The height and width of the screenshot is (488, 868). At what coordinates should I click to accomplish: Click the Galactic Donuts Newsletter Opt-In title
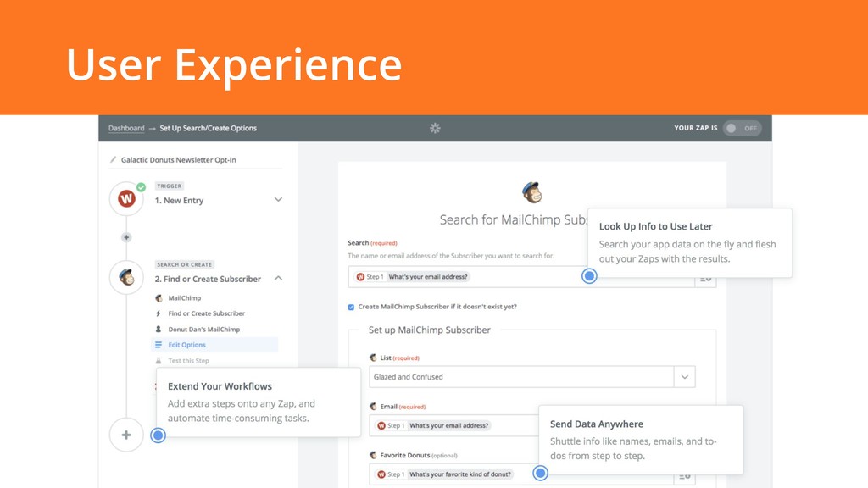(178, 160)
